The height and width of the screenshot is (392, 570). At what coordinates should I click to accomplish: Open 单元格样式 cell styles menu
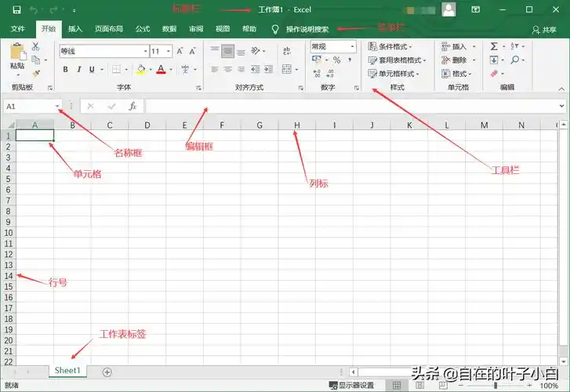(x=394, y=74)
